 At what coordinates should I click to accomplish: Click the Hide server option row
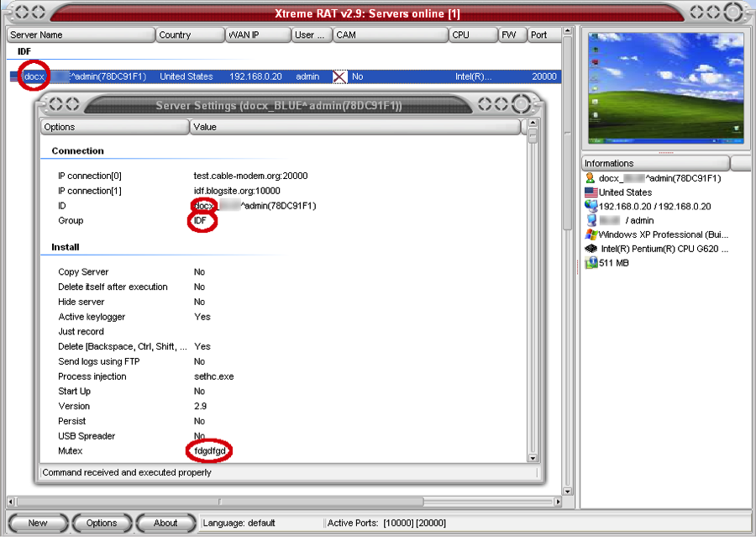pyautogui.click(x=285, y=302)
